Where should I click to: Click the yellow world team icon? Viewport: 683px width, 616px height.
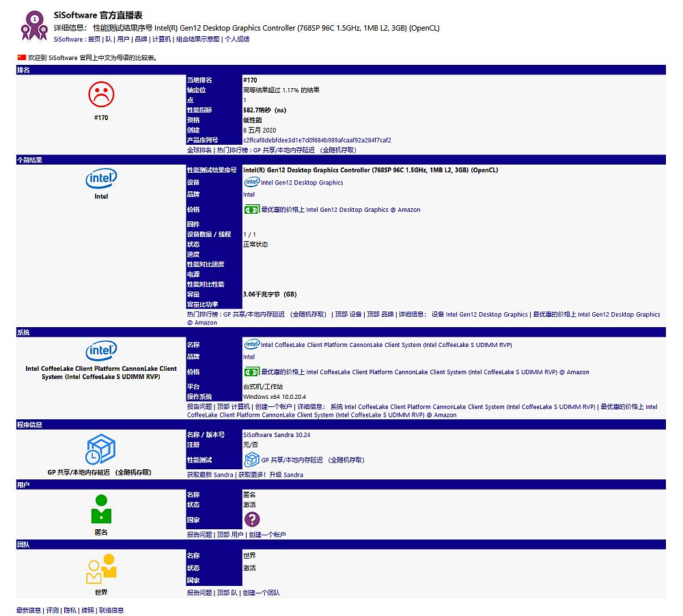coord(101,570)
